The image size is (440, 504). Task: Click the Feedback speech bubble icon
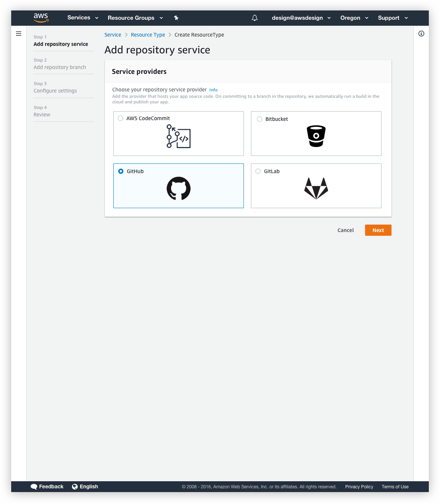(34, 487)
